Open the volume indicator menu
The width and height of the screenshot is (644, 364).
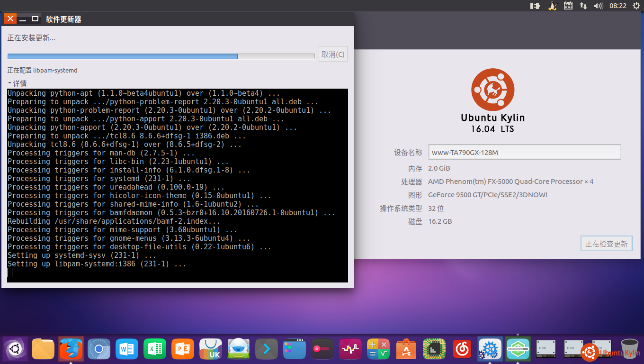click(599, 6)
